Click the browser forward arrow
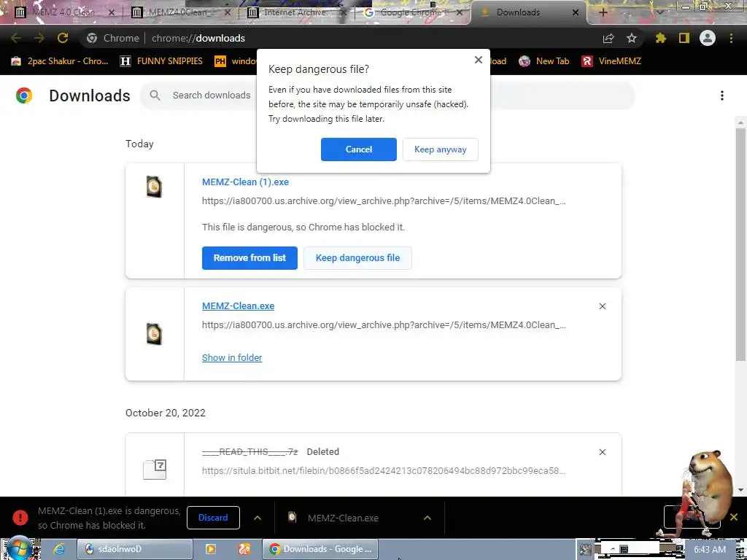 tap(39, 38)
